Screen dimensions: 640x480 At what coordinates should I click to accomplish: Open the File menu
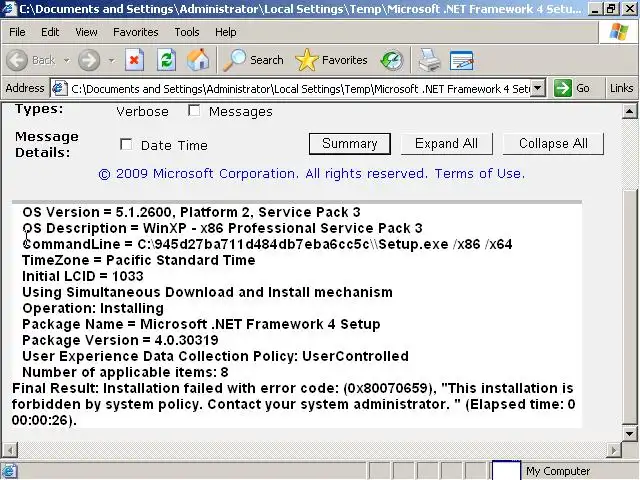(17, 32)
